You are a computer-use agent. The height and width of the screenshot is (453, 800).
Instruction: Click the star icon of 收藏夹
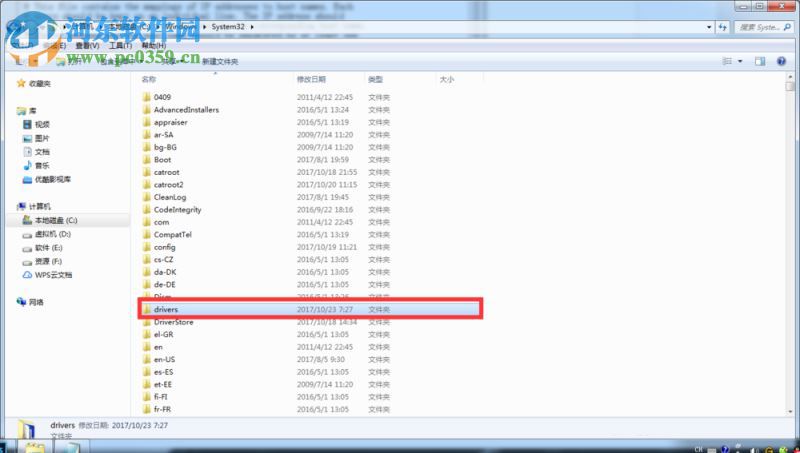tap(21, 83)
